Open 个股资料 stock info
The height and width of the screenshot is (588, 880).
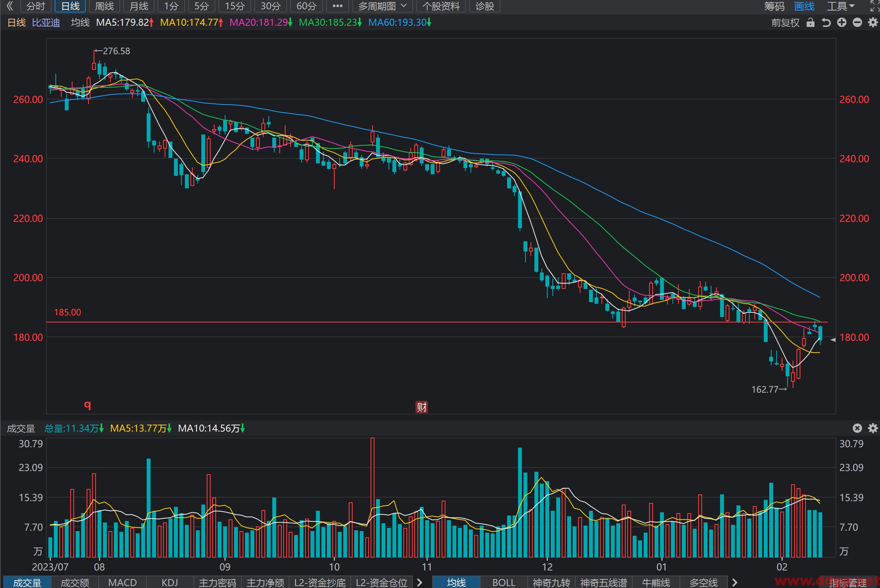coord(441,6)
